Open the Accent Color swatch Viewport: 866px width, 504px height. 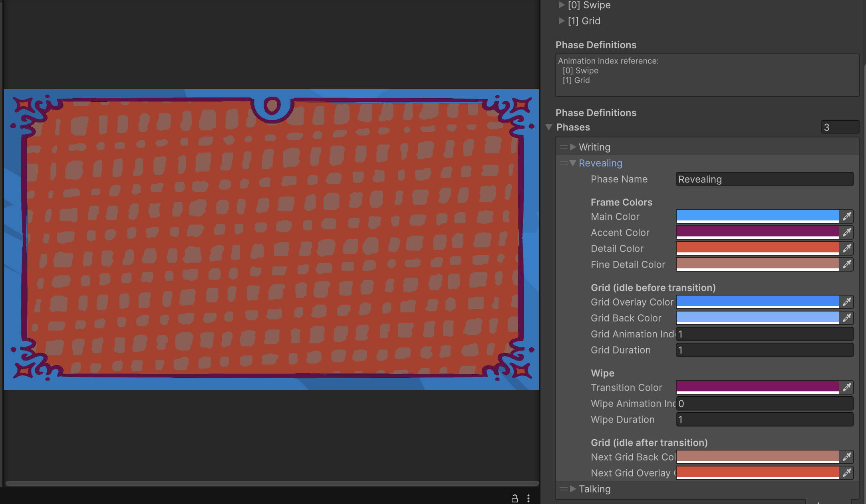[757, 232]
